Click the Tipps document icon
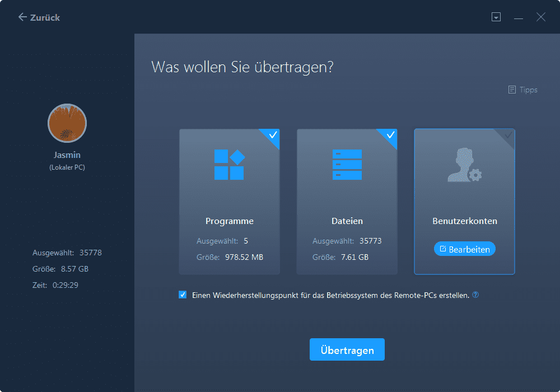 [x=512, y=90]
